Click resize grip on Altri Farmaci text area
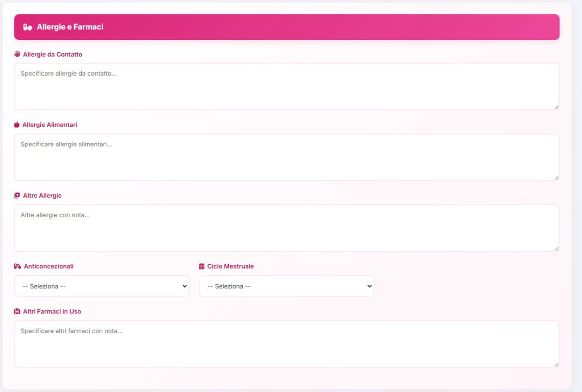 [556, 364]
